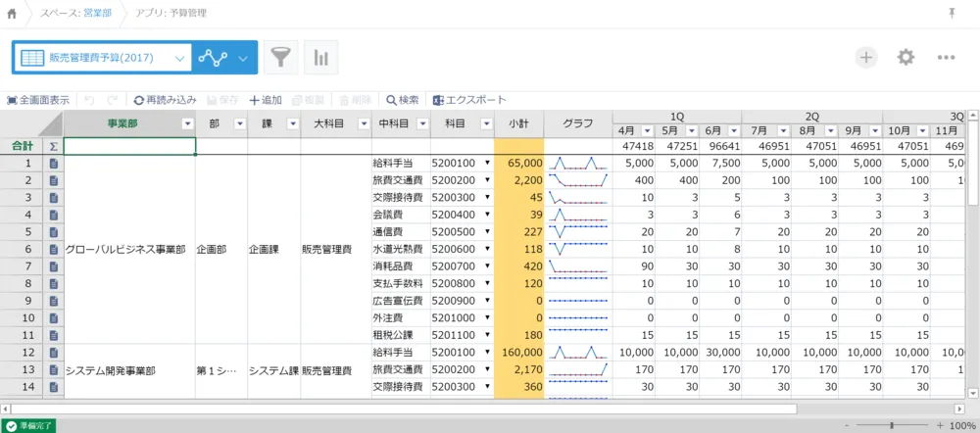Screen dimensions: 980x433
Task: Open the filter funnel icon
Action: (x=281, y=58)
